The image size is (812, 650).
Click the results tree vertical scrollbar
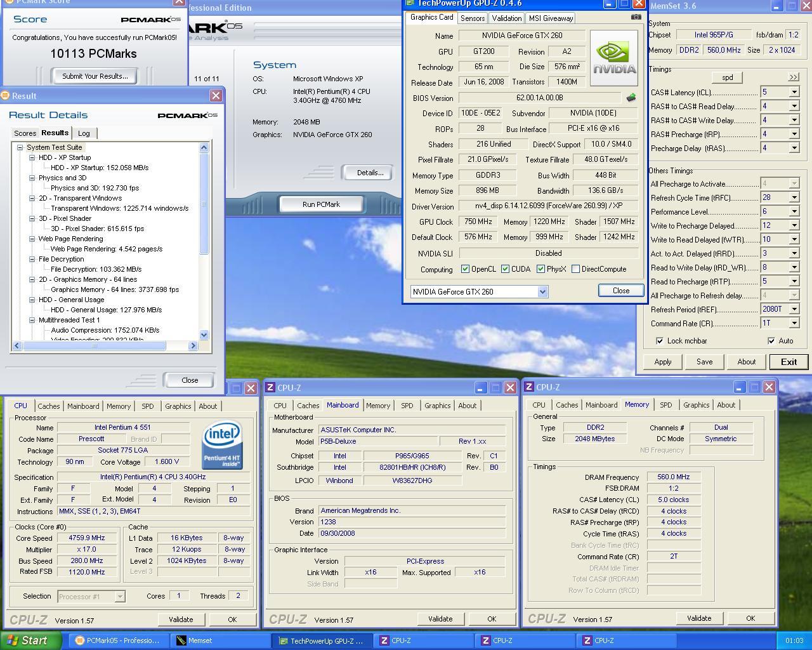tap(204, 203)
